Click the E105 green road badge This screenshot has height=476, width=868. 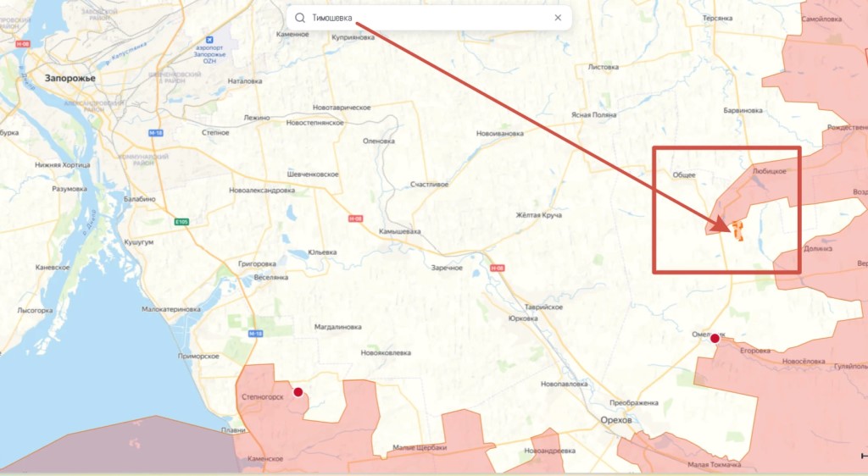tap(181, 222)
